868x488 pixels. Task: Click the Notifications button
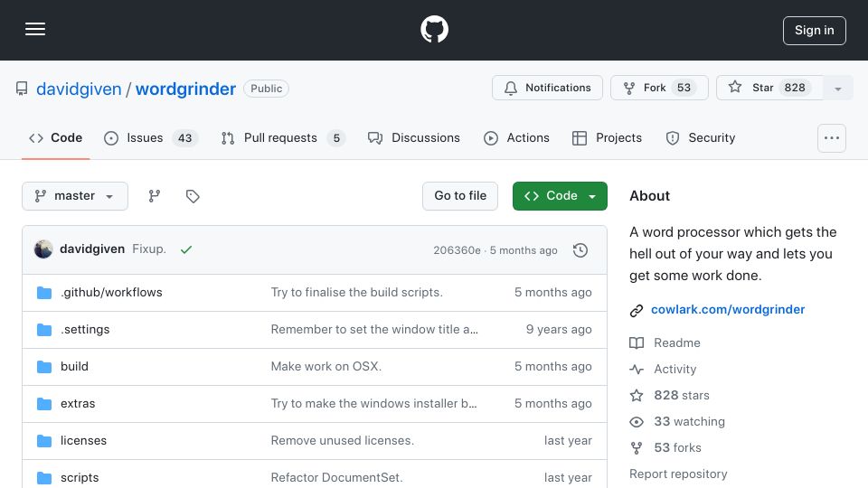click(x=547, y=88)
